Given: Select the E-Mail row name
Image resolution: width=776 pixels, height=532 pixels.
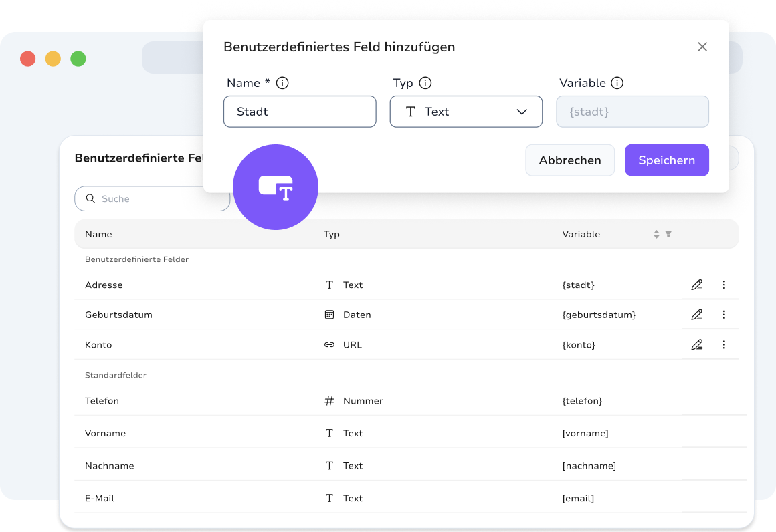Looking at the screenshot, I should pos(100,498).
